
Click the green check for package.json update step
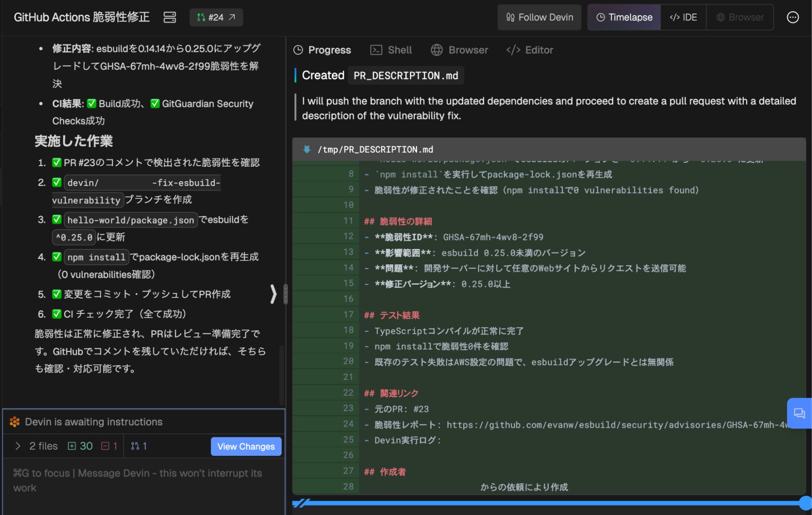coord(57,220)
